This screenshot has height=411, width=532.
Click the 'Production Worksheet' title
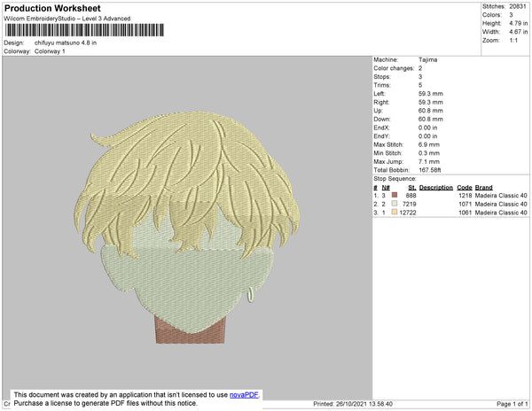coord(52,8)
